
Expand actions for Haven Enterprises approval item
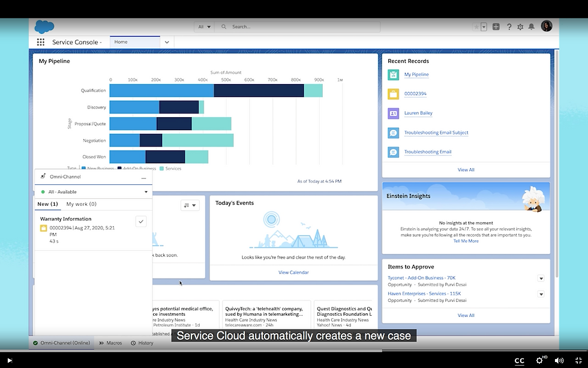[x=541, y=294]
